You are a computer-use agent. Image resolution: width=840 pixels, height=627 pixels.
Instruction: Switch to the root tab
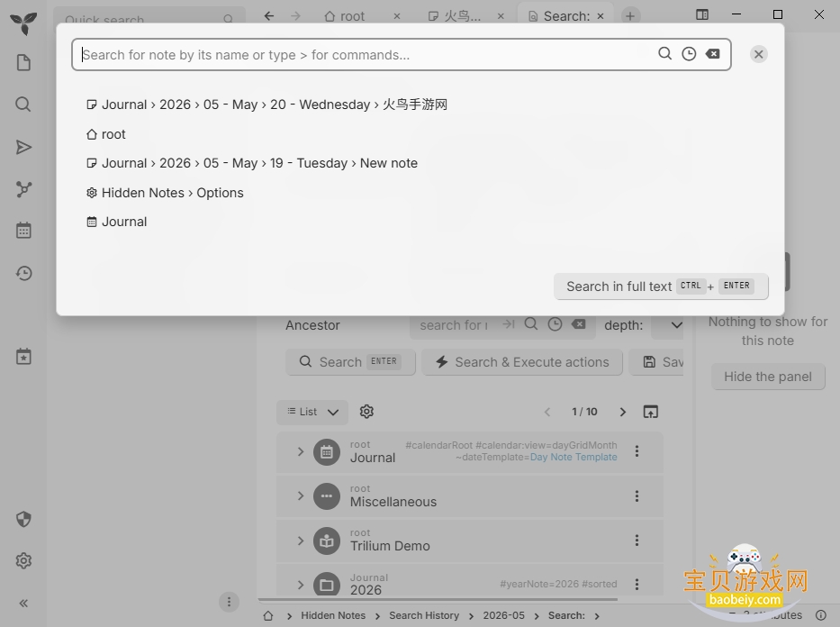(x=346, y=16)
